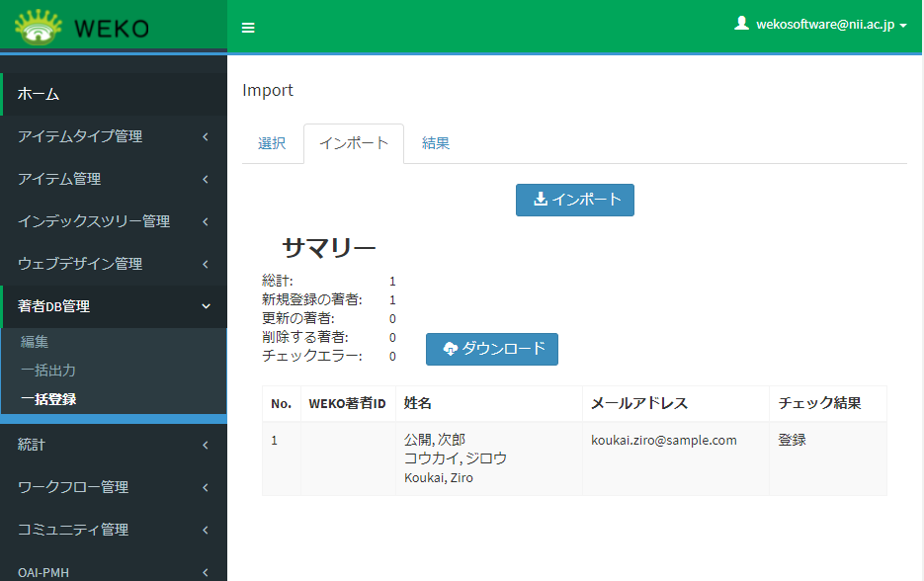Click the download icon on the インポート button
The width and height of the screenshot is (924, 581).
540,200
